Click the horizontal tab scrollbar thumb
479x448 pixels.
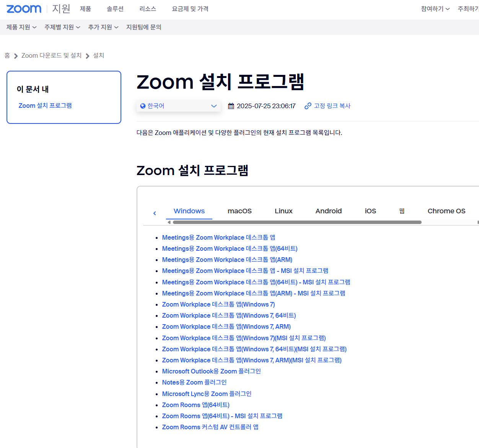[297, 222]
